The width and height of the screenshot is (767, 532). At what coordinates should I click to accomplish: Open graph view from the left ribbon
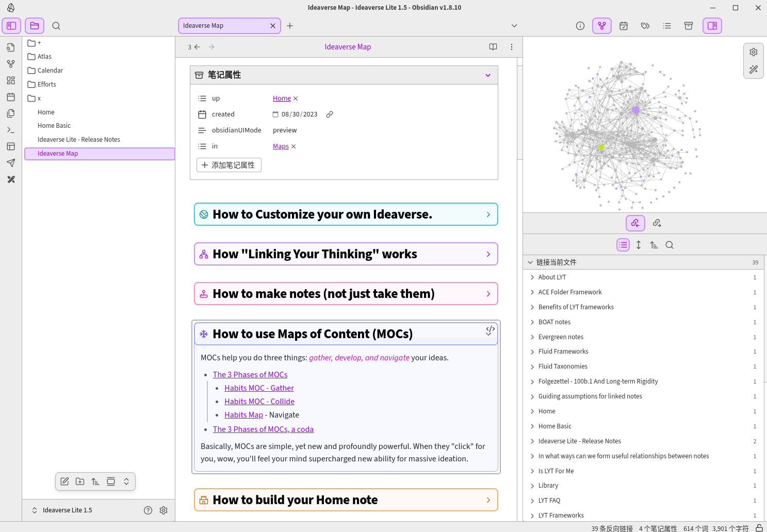pyautogui.click(x=11, y=64)
